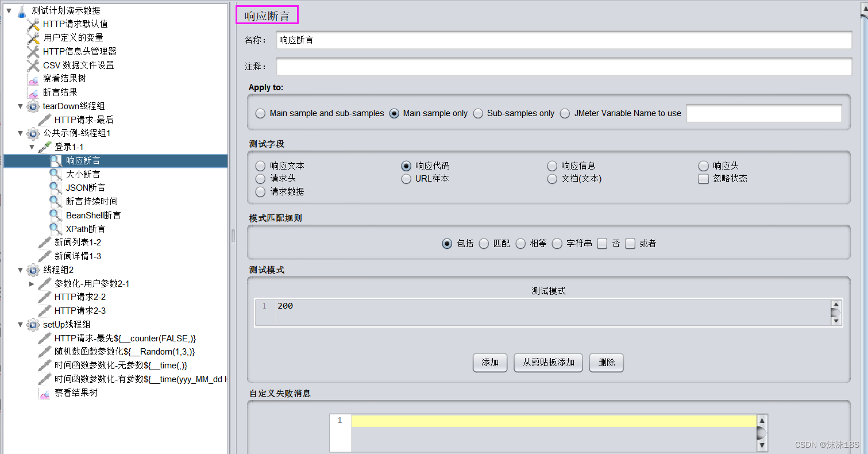Select URL样本 as test field
The height and width of the screenshot is (454, 868).
[406, 179]
